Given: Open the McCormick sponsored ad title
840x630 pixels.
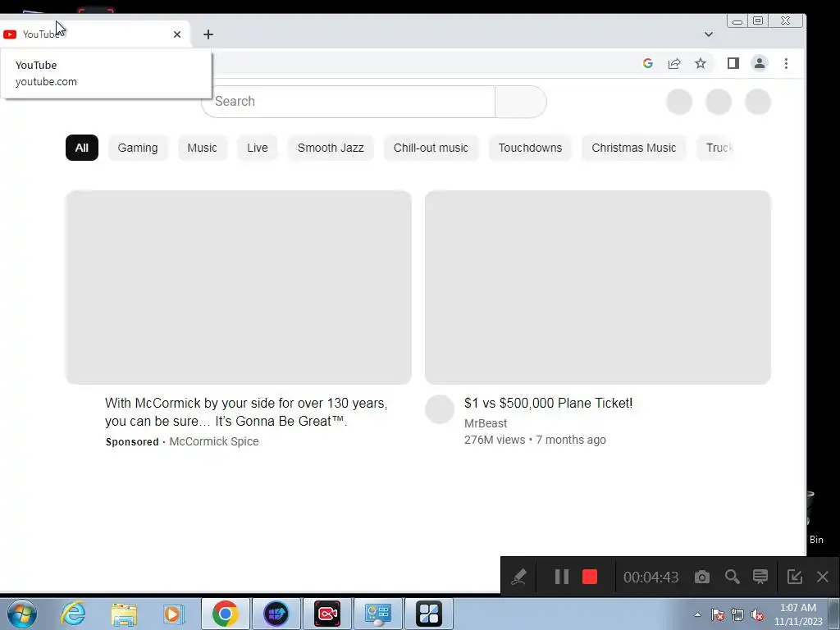Looking at the screenshot, I should [246, 412].
